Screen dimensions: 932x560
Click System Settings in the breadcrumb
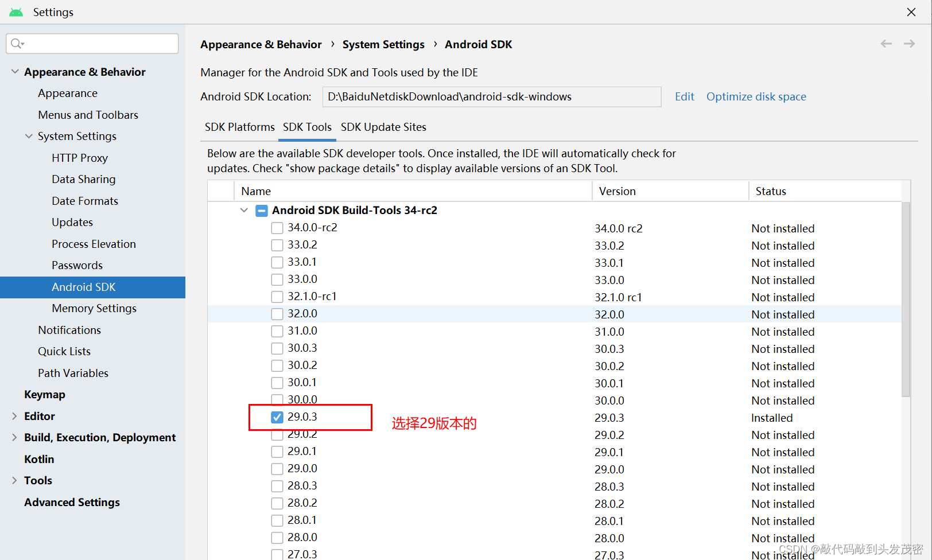click(x=383, y=44)
